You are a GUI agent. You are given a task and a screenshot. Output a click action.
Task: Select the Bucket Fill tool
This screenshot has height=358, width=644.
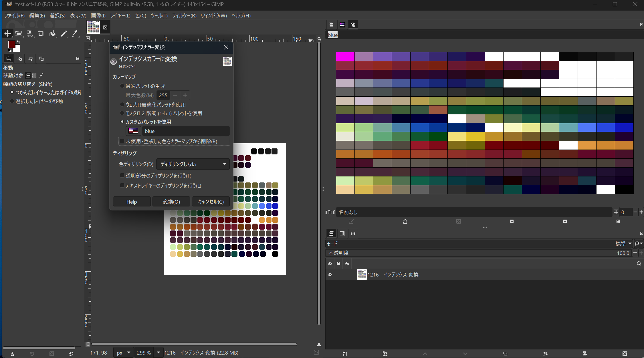click(x=52, y=34)
